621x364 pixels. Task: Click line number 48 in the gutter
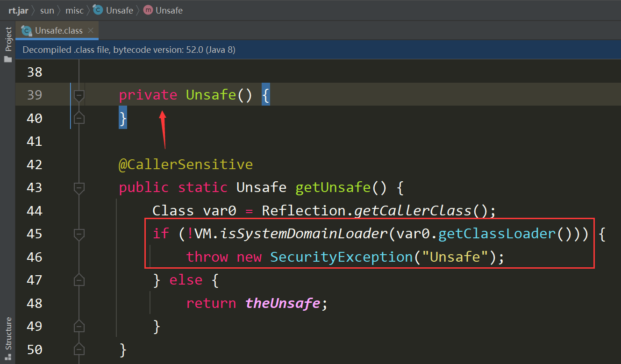point(35,303)
